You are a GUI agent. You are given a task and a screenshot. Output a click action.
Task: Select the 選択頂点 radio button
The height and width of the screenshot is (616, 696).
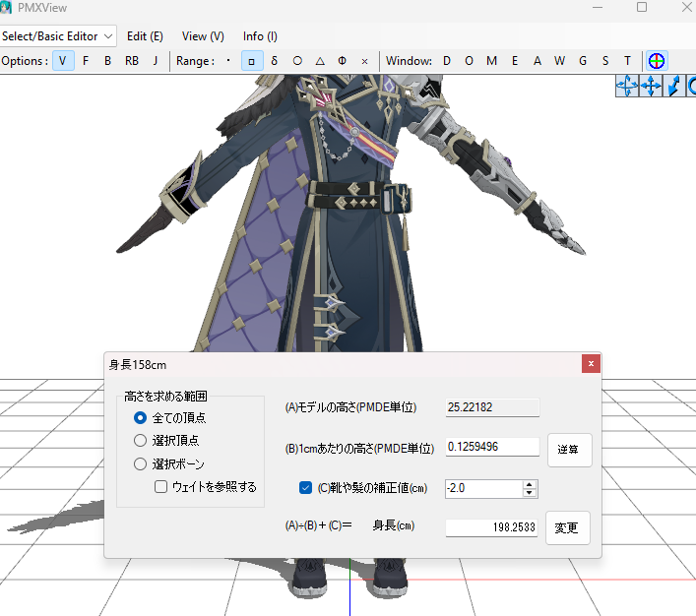140,440
